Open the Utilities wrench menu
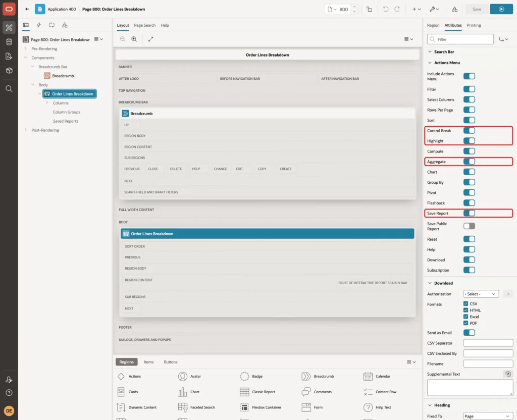 coord(434,9)
